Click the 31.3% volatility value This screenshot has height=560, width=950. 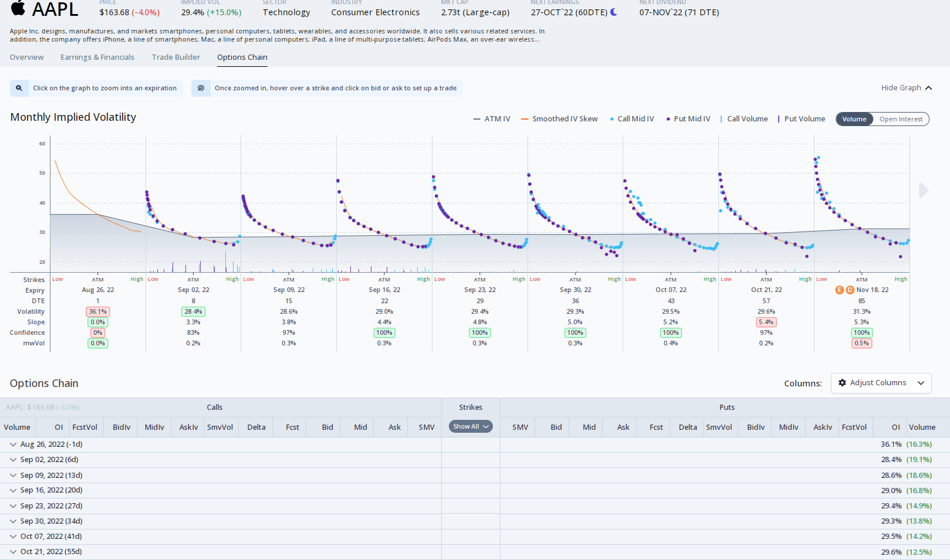861,311
